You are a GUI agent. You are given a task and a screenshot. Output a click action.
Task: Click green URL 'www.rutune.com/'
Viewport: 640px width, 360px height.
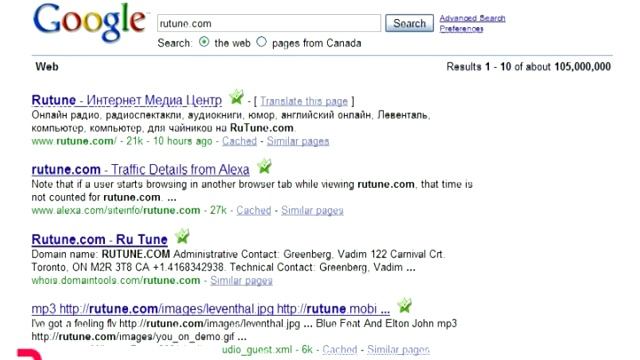point(74,141)
